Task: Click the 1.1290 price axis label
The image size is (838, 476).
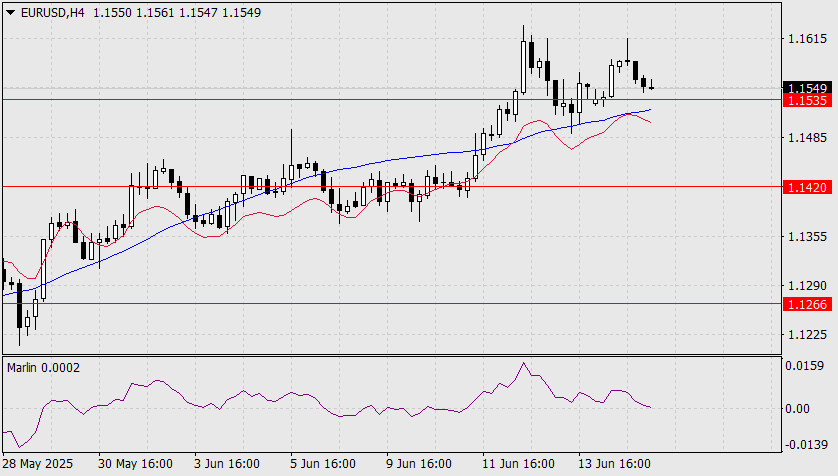Action: tap(808, 285)
